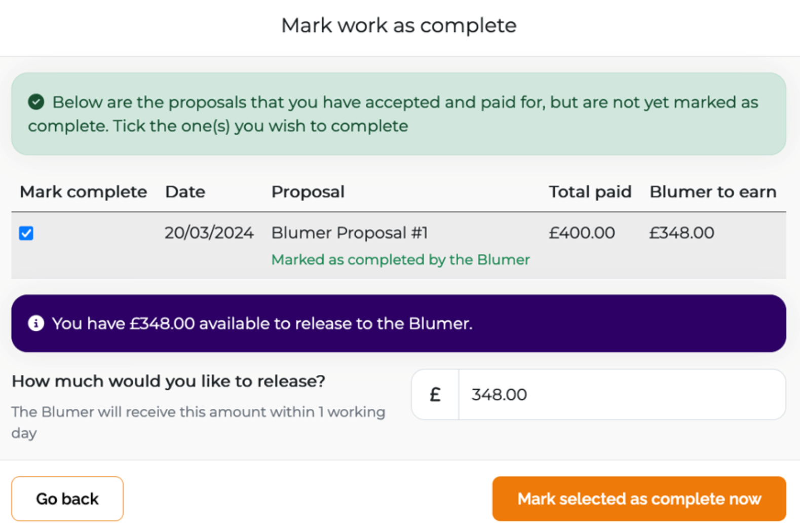Click the pound currency symbol prefix
This screenshot has height=532, width=800.
tap(435, 395)
